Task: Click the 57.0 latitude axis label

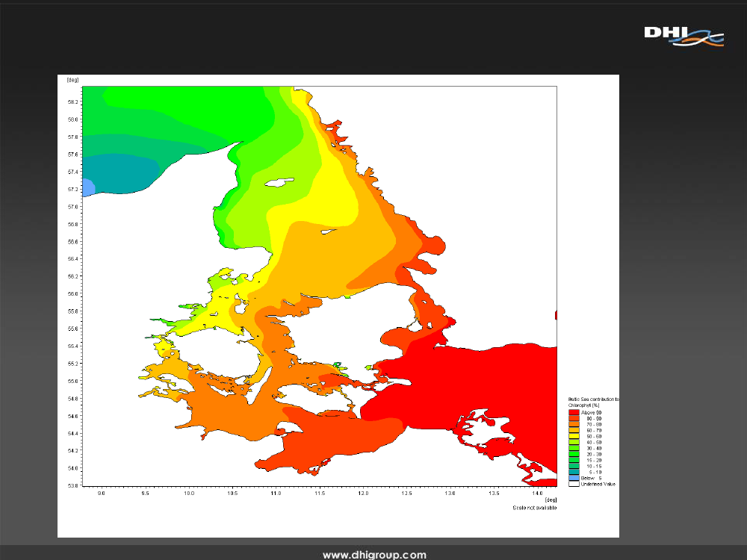Action: (x=73, y=207)
